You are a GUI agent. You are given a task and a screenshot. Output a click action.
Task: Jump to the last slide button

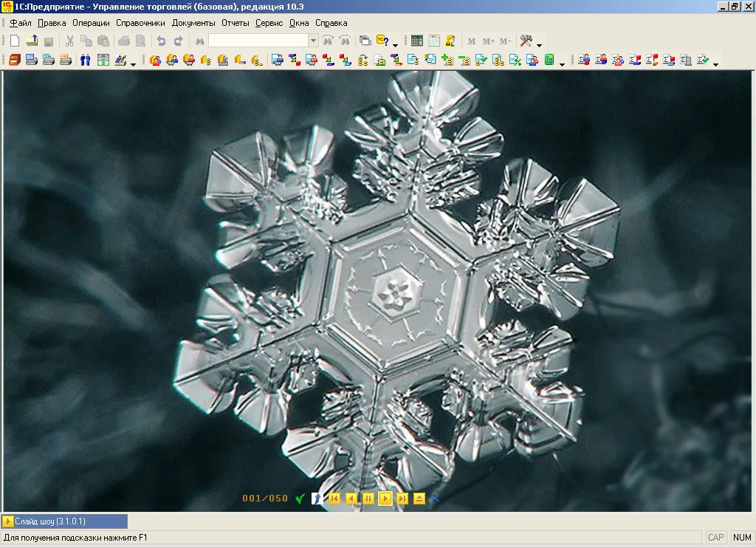click(x=402, y=499)
